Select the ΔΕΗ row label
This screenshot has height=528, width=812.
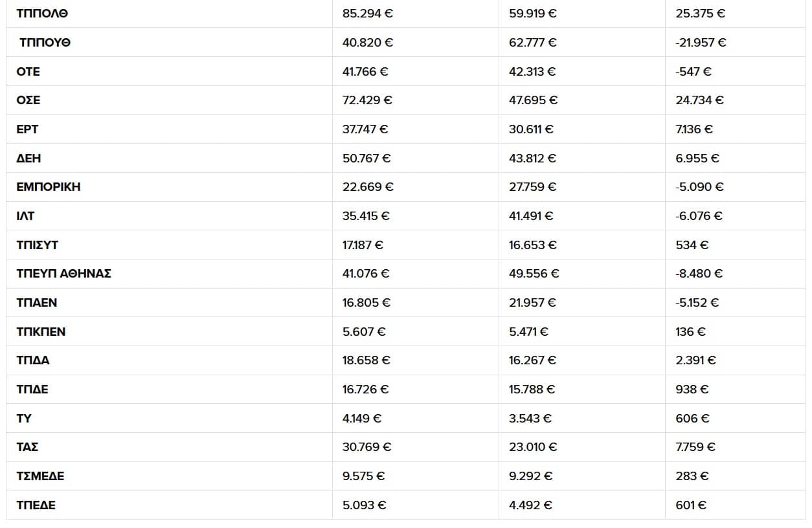pos(28,159)
